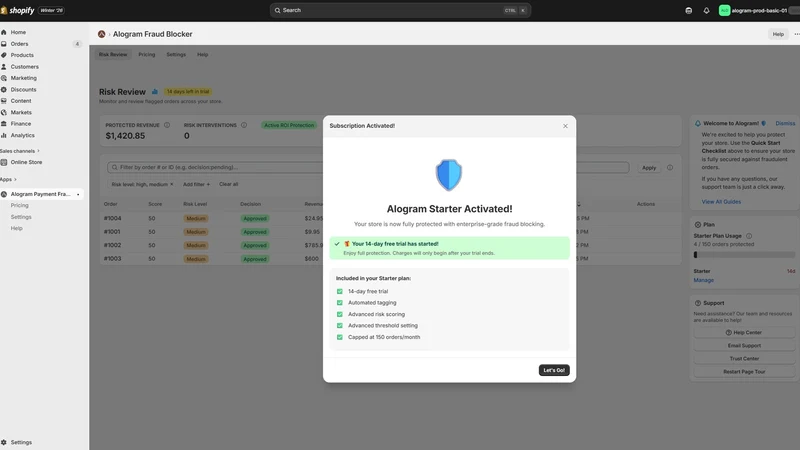Screen dimensions: 800x450
Task: Open Analytics section
Action: [x=22, y=135]
